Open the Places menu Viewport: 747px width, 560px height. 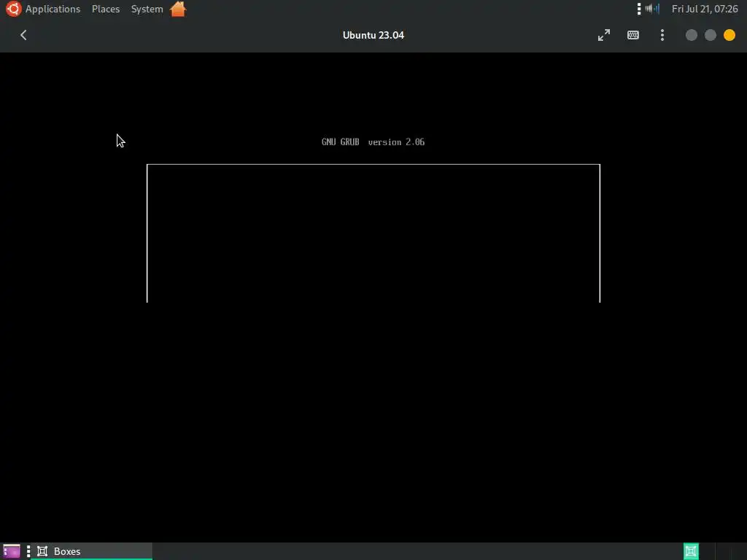point(105,9)
